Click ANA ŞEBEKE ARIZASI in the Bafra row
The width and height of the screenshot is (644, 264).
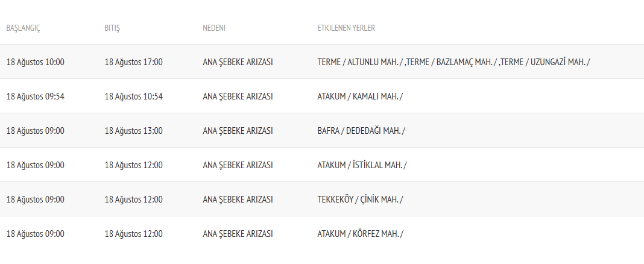238,131
